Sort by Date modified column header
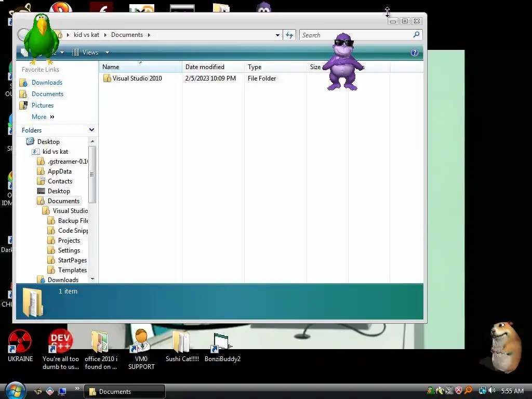This screenshot has height=399, width=532. (213, 67)
